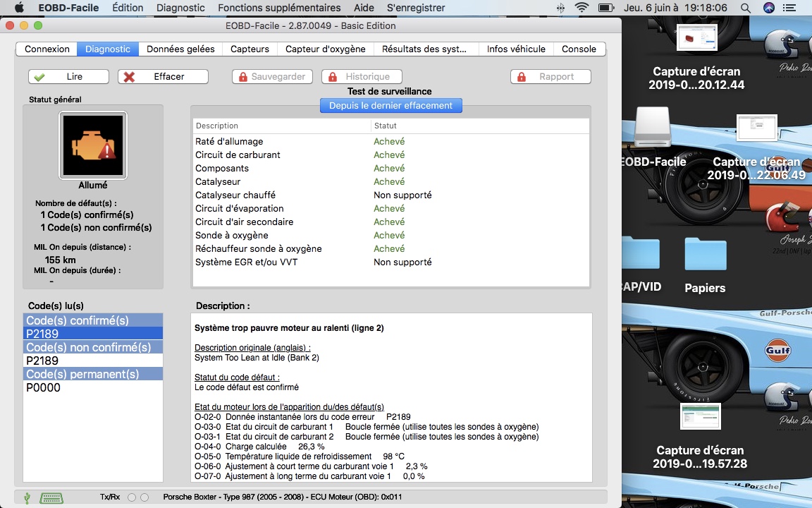Click the green OBD interface status icon
The image size is (812, 508).
[x=51, y=497]
